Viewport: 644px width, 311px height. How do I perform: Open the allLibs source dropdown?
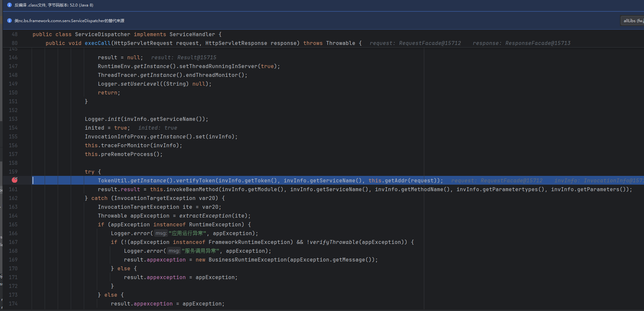click(633, 21)
